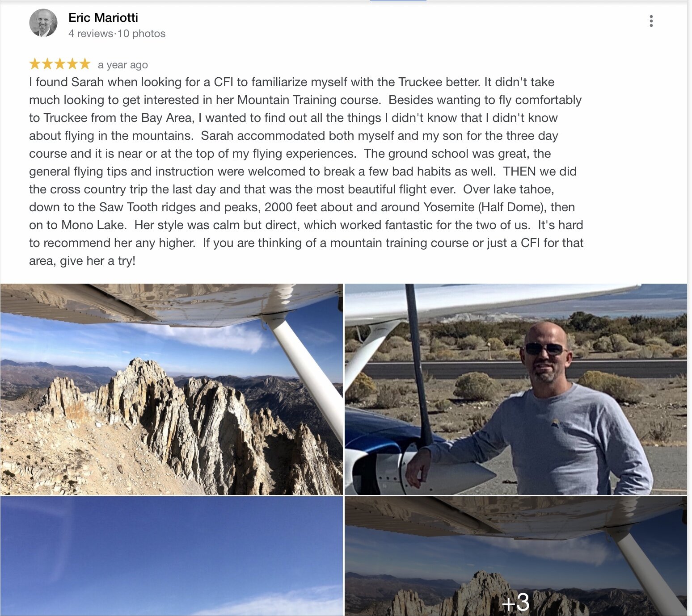Click Eric Mariotti's profile avatar
Viewport: 692px width, 616px height.
(43, 23)
